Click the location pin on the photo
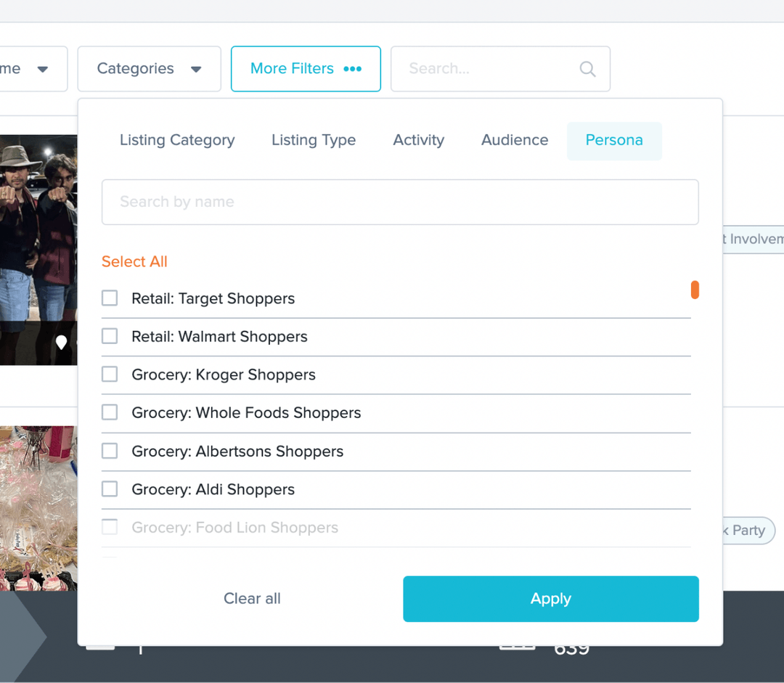The width and height of the screenshot is (784, 683). pos(61,342)
